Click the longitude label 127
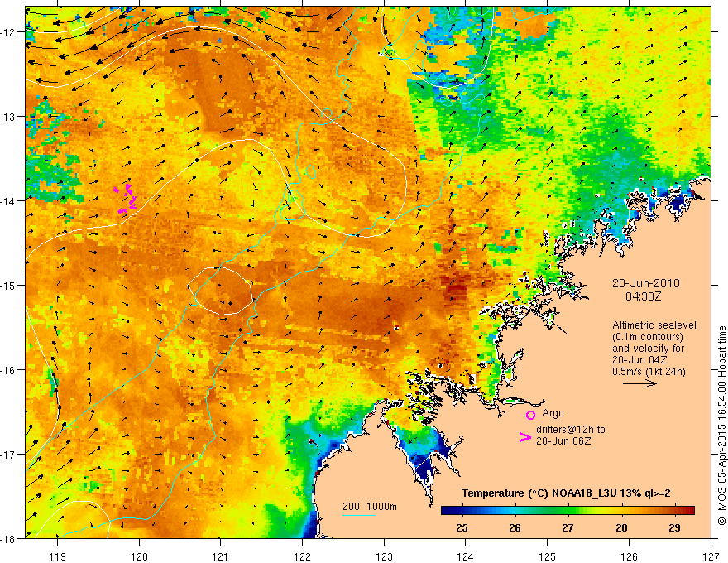This screenshot has width=728, height=563. point(711,556)
